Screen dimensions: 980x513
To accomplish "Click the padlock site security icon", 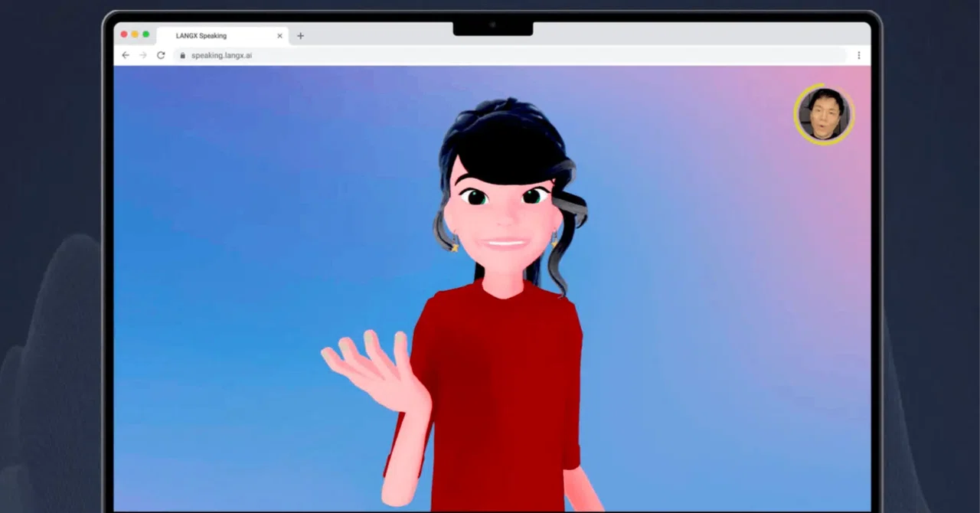I will click(182, 55).
